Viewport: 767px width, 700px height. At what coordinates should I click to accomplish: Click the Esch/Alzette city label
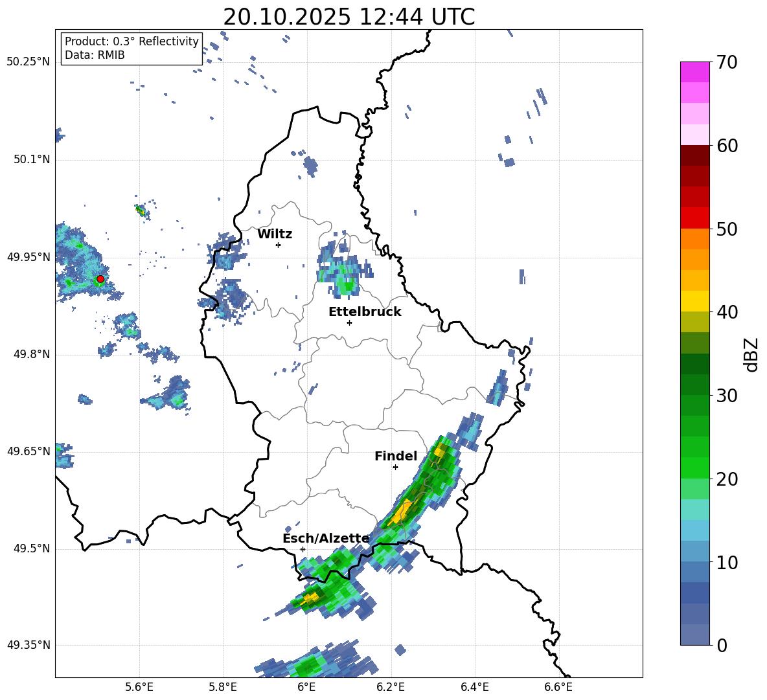click(x=326, y=539)
